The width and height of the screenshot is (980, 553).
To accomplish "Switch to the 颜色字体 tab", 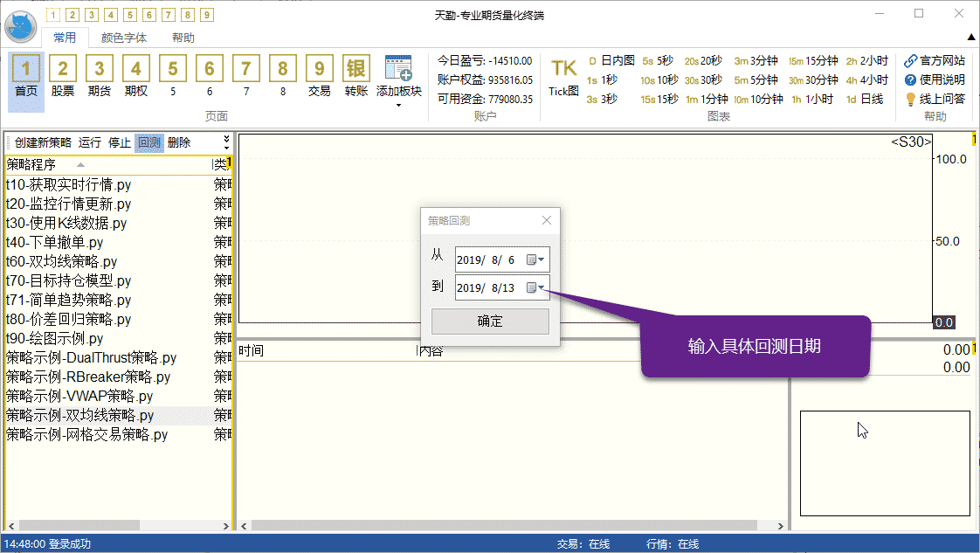I will [x=124, y=38].
